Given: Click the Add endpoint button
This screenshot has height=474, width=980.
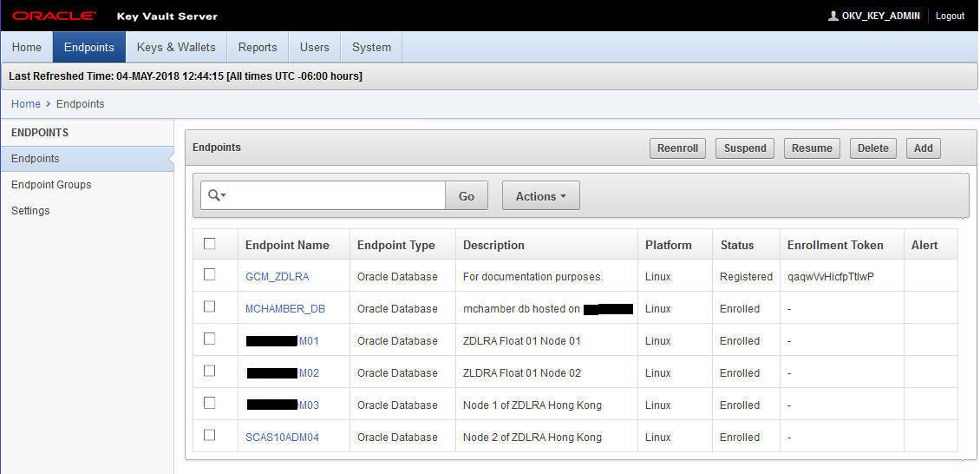Looking at the screenshot, I should 923,148.
